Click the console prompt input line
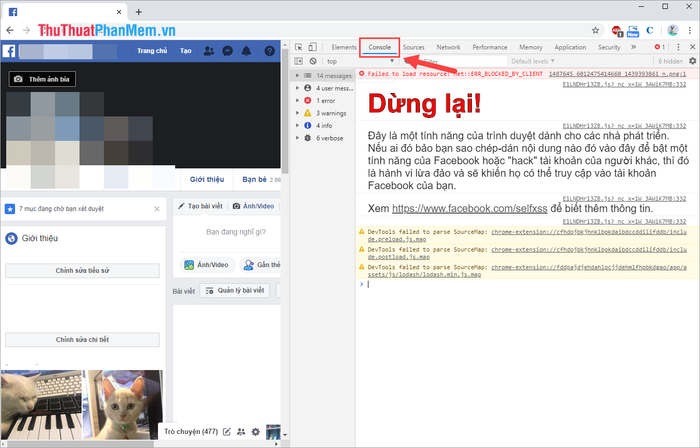This screenshot has height=448, width=700. pos(527,284)
